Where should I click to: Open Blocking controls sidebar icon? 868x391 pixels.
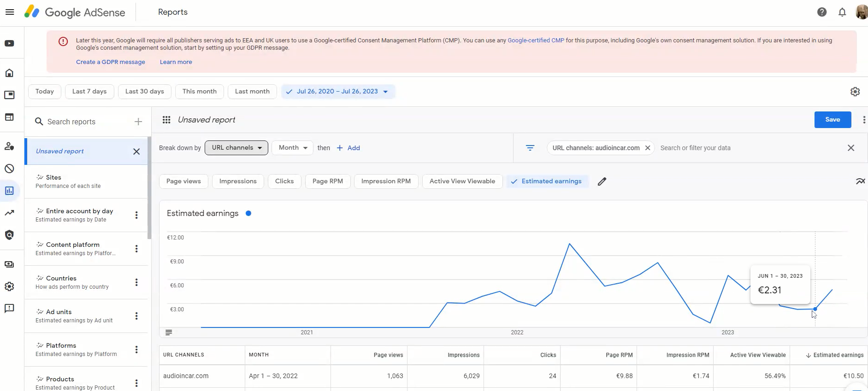9,169
